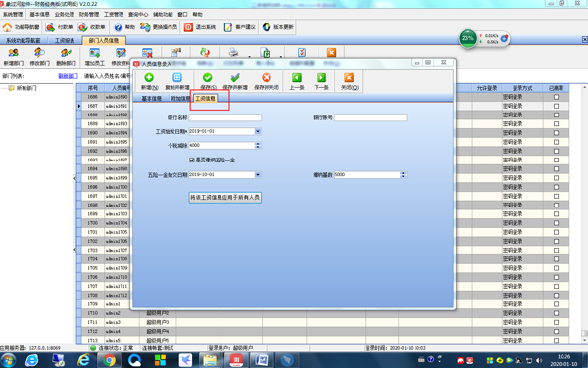Click the green checkmark 保存 save icon
This screenshot has height=368, width=588.
pos(208,78)
